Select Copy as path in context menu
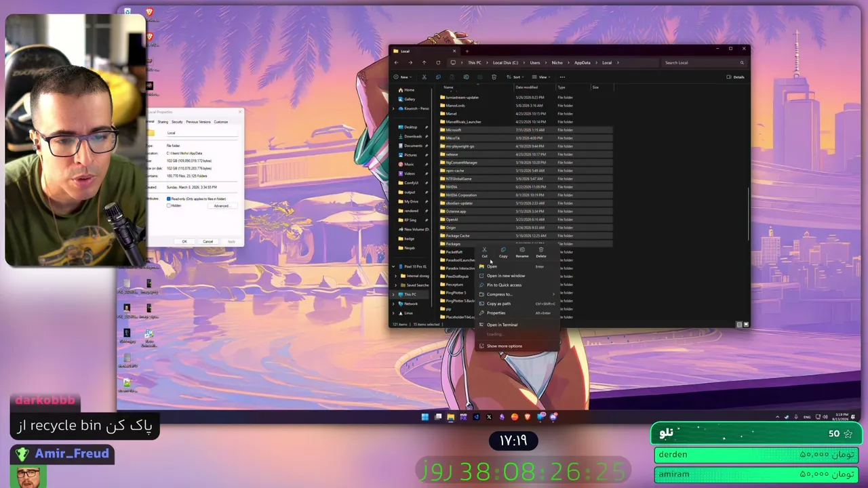Image resolution: width=868 pixels, height=488 pixels. pos(518,304)
